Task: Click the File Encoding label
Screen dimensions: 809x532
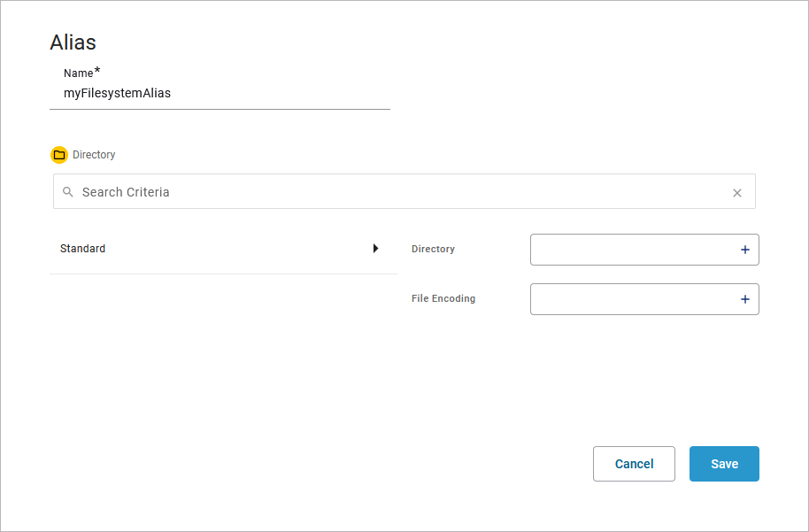Action: pyautogui.click(x=443, y=299)
